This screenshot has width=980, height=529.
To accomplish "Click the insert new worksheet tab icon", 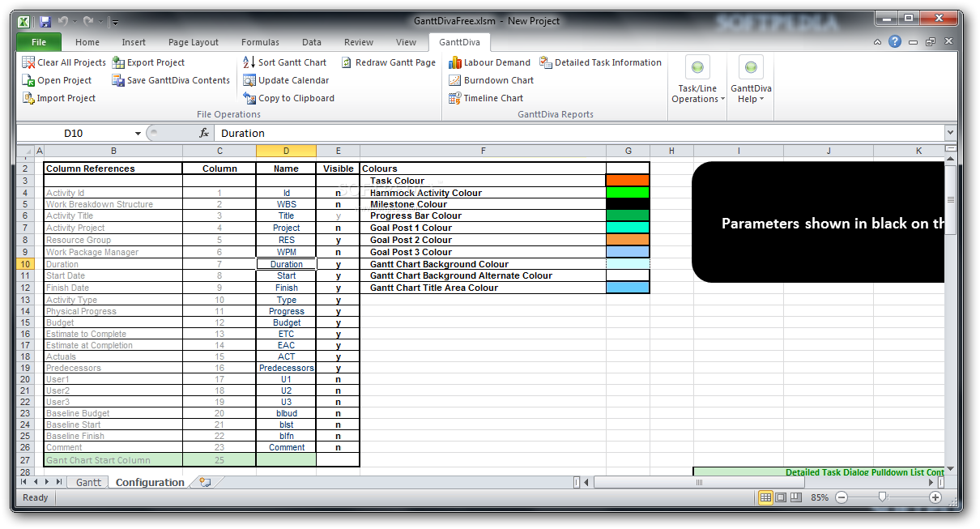I will [x=205, y=482].
